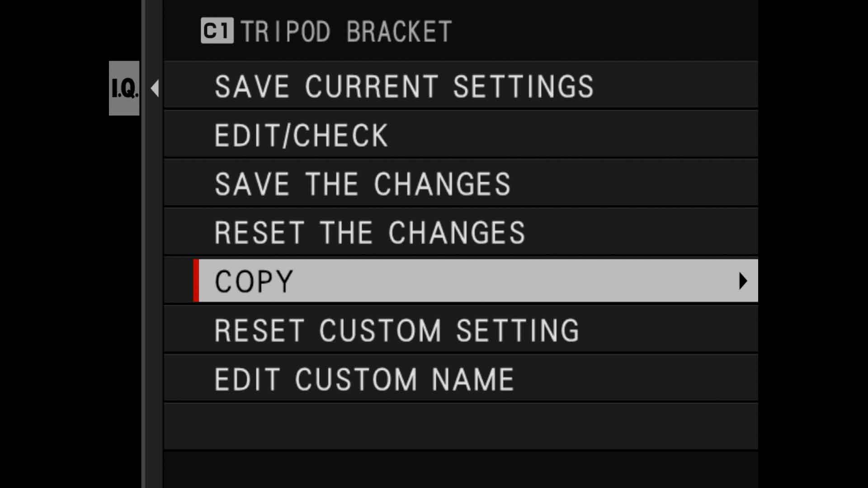Choose SAVE THE CHANGES option
The width and height of the screenshot is (868, 488).
click(363, 183)
